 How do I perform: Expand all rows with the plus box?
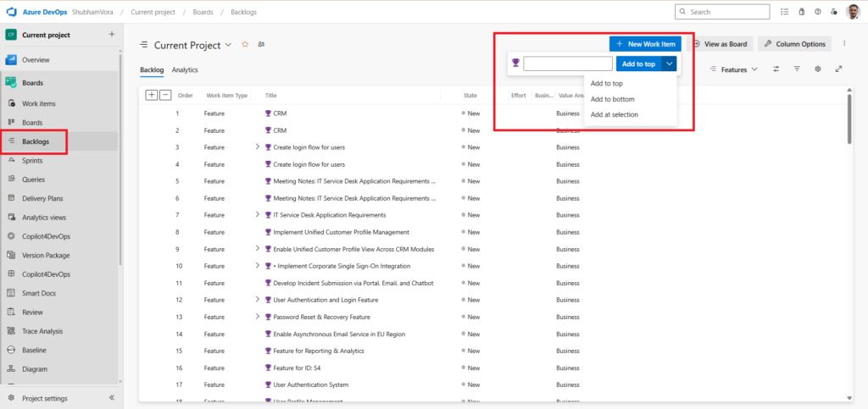coord(151,95)
